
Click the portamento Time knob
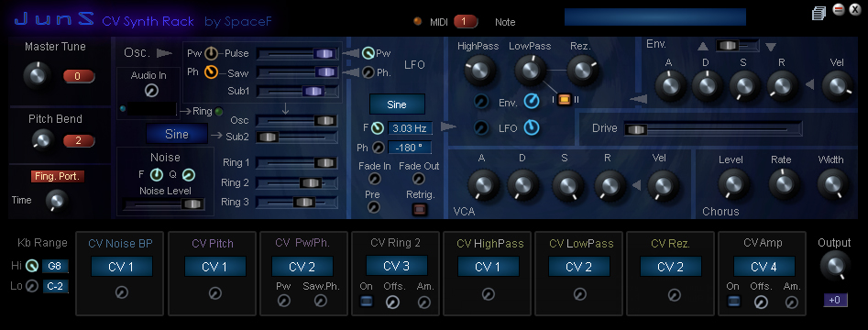56,201
